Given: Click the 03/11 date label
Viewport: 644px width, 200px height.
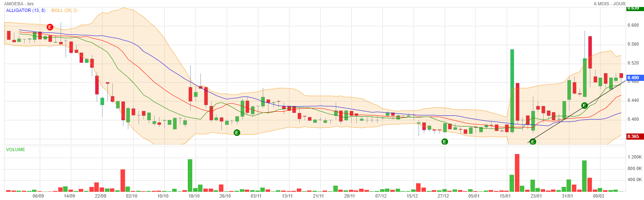Looking at the screenshot, I should click(256, 196).
